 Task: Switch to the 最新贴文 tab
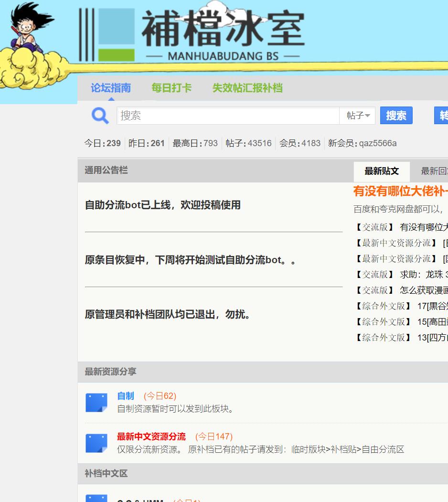tap(382, 171)
